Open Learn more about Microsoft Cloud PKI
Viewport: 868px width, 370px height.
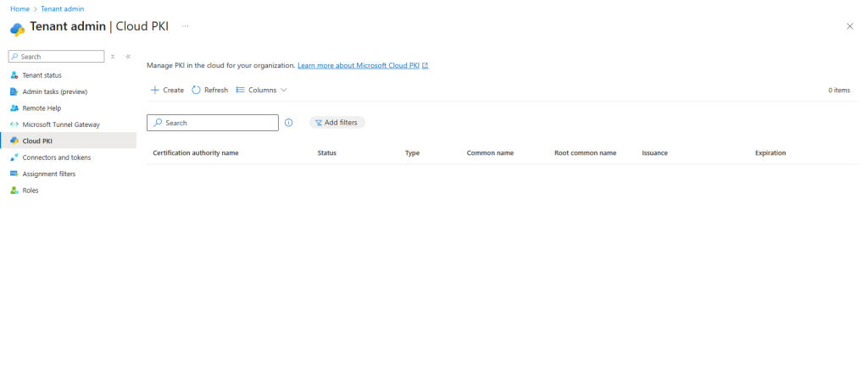coord(362,65)
